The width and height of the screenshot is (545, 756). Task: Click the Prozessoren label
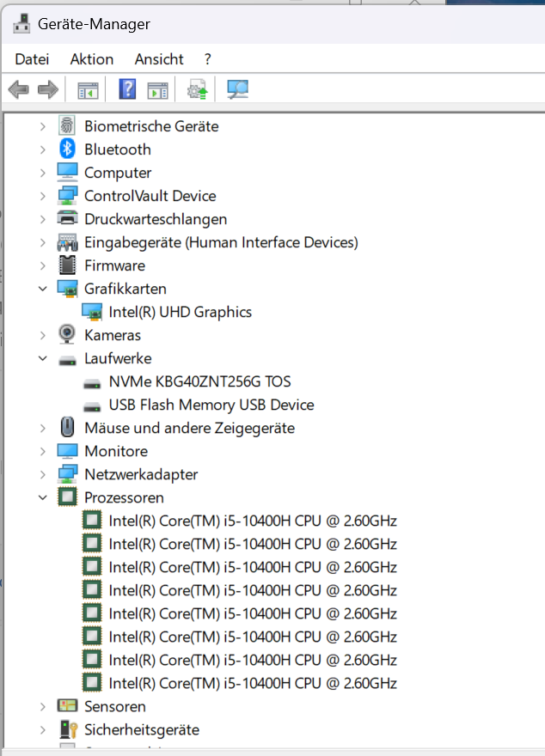124,497
